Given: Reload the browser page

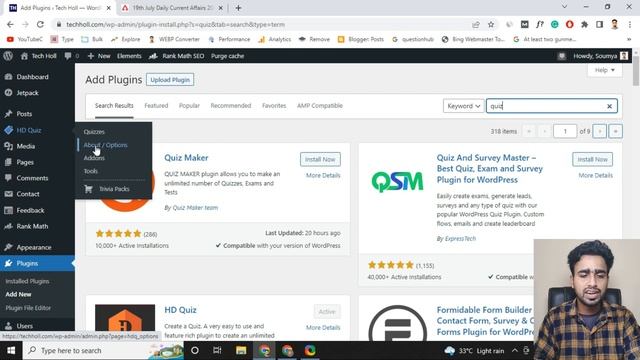Looking at the screenshot, I should pyautogui.click(x=40, y=24).
